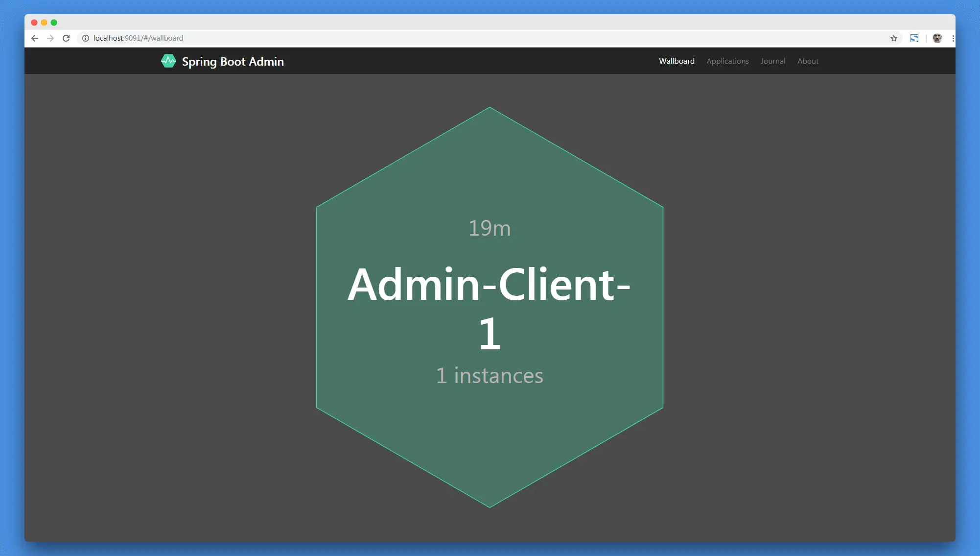This screenshot has height=556, width=980.
Task: Click the Spring Boot Admin title text
Action: [x=233, y=61]
